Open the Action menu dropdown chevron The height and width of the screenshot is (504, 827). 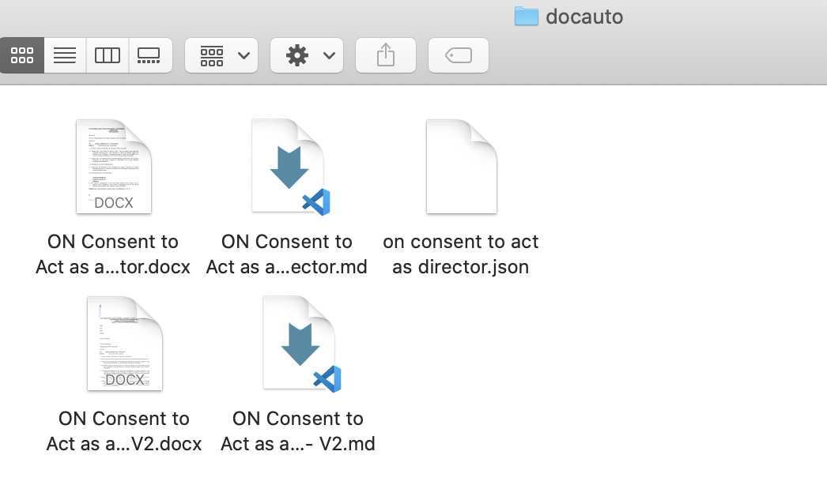[x=329, y=55]
